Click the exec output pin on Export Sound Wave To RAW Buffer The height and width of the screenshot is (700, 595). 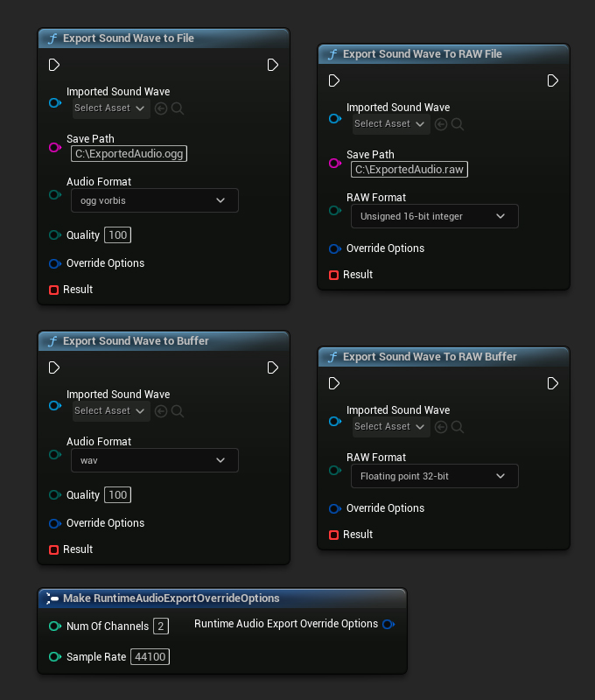coord(552,383)
